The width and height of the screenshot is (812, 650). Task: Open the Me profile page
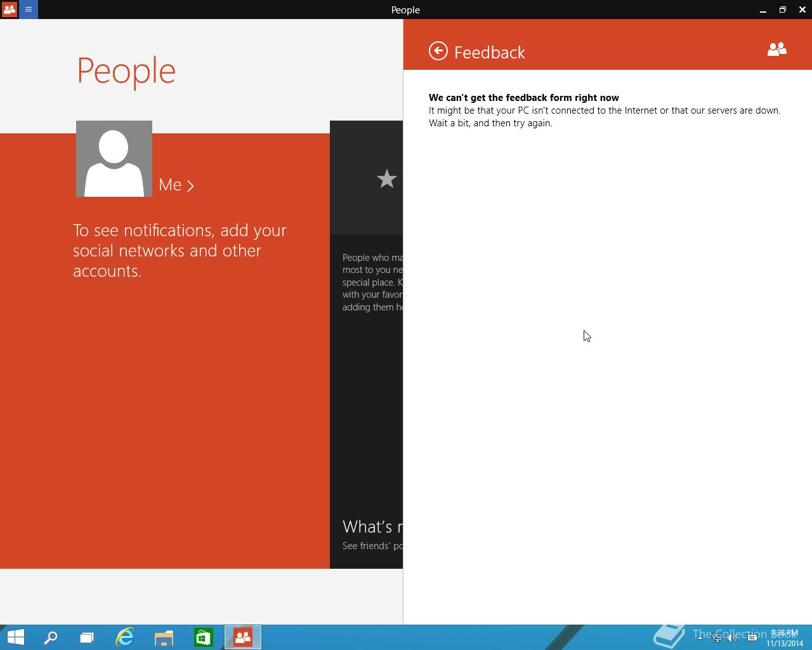click(x=176, y=185)
